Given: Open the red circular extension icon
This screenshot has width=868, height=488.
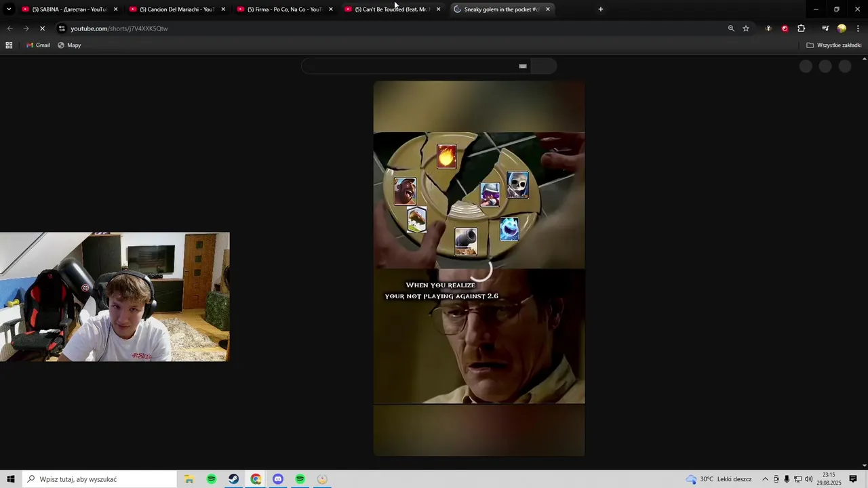Looking at the screenshot, I should point(785,28).
